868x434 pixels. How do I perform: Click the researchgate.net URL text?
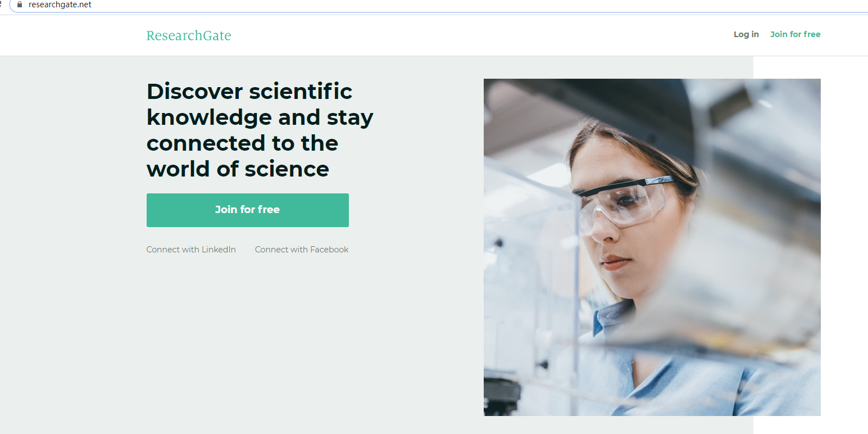pyautogui.click(x=60, y=4)
